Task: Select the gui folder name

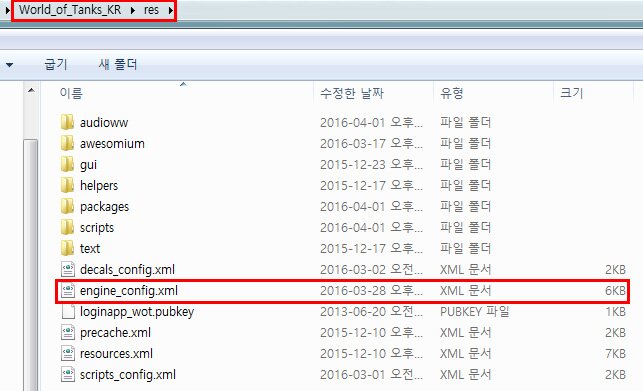Action: pyautogui.click(x=88, y=165)
